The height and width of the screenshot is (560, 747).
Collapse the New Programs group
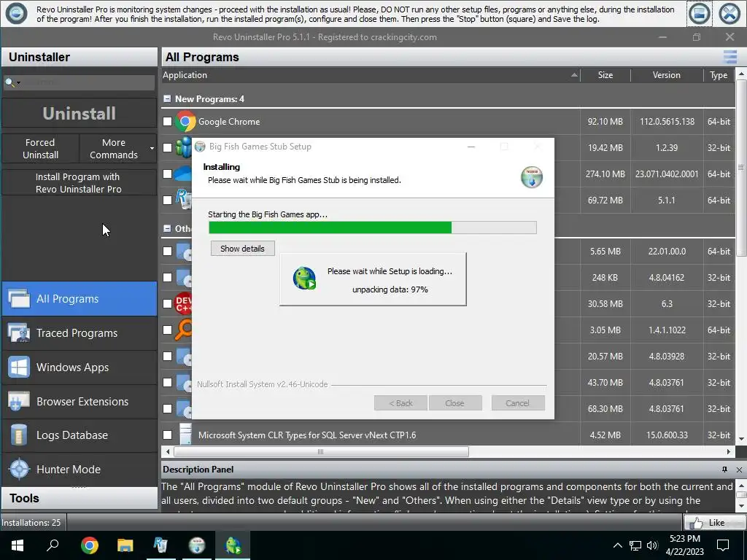pyautogui.click(x=167, y=98)
